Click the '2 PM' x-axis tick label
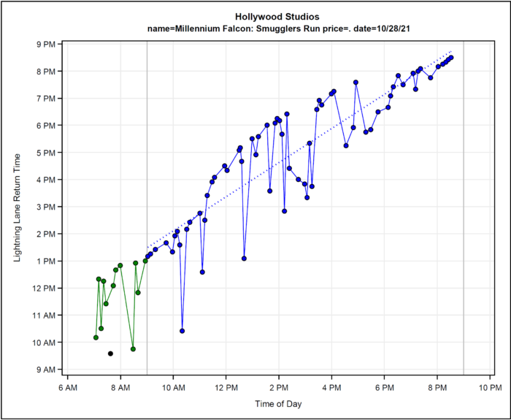This screenshot has width=511, height=420. 279,386
